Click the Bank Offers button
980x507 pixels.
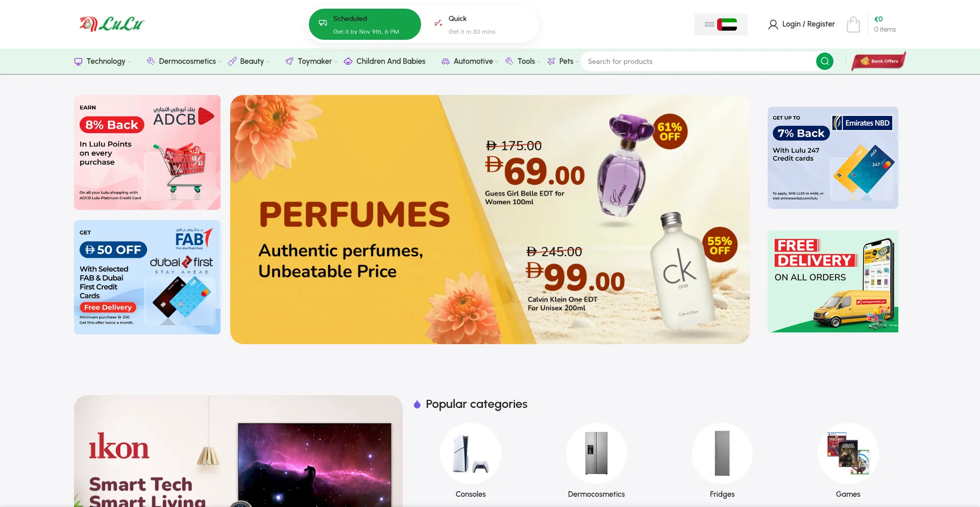(878, 61)
